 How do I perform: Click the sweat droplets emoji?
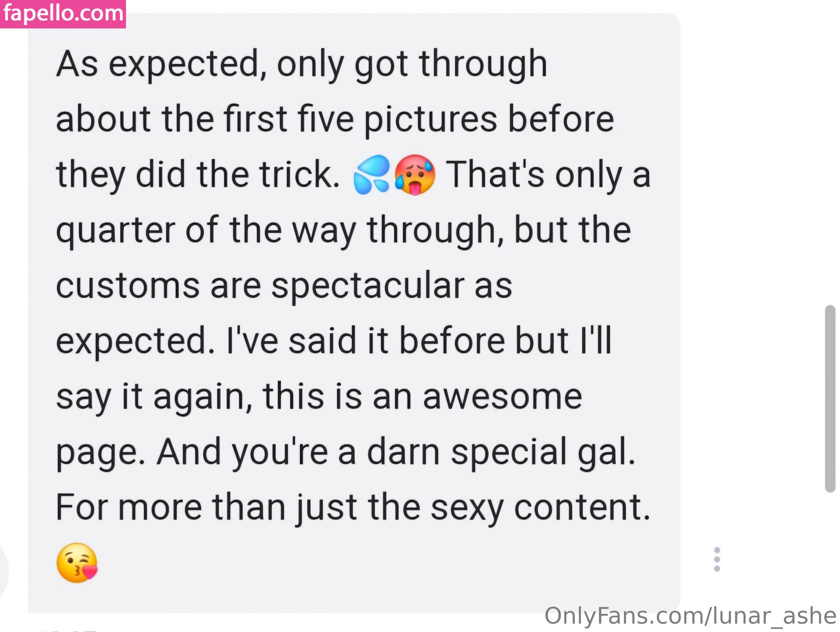click(x=371, y=175)
